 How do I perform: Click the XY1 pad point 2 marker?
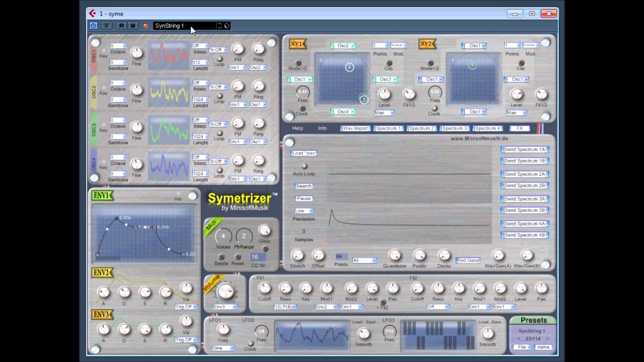(x=349, y=67)
